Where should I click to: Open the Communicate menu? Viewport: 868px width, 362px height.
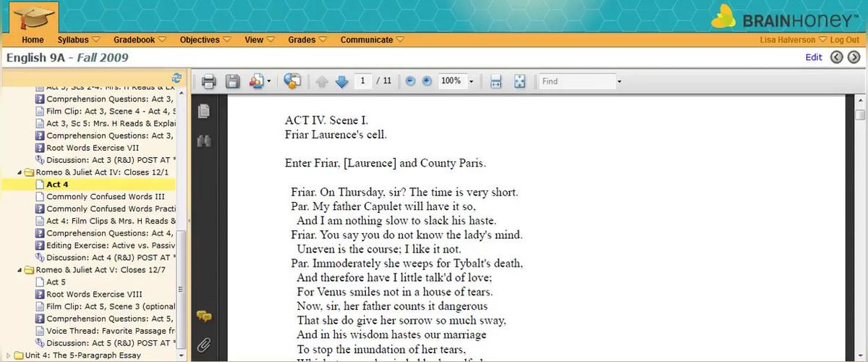coord(372,40)
